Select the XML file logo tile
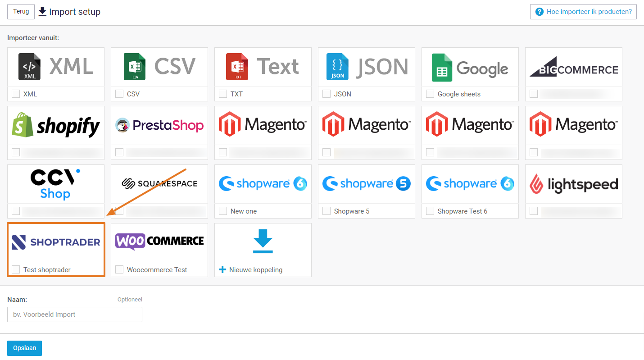The image size is (644, 360). pos(56,67)
